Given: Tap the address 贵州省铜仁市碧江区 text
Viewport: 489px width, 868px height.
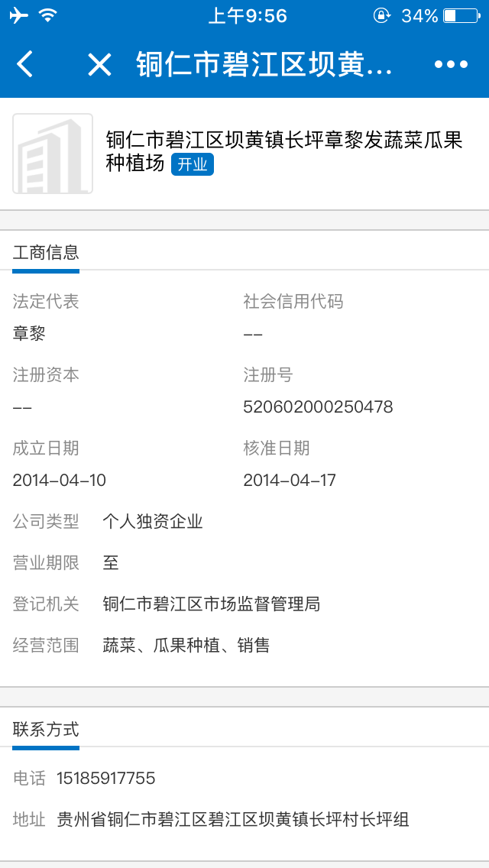Looking at the screenshot, I should click(233, 820).
